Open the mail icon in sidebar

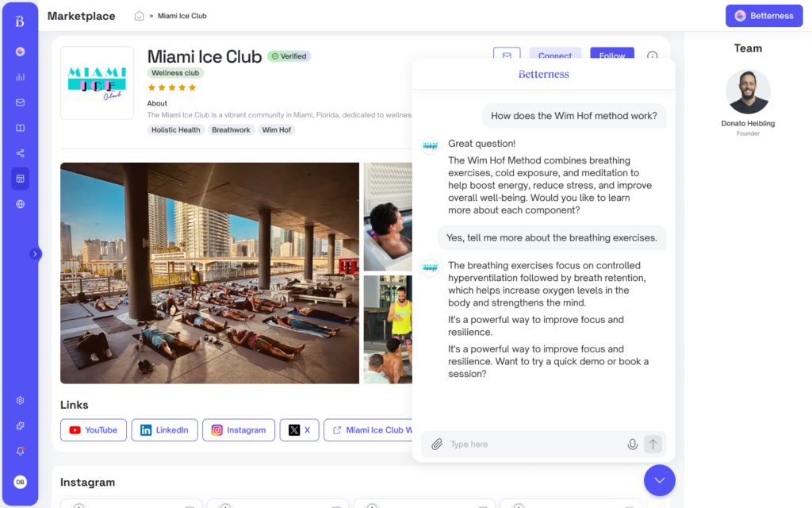[x=20, y=102]
